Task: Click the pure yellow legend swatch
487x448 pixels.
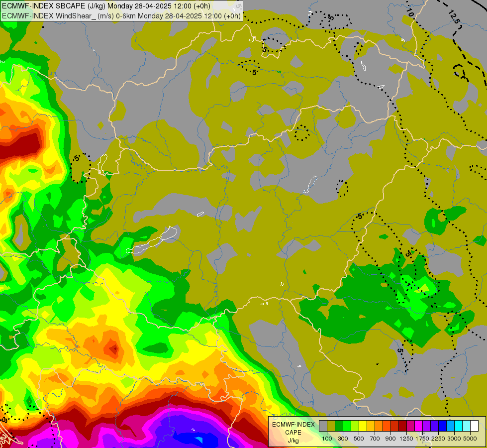Action: [363, 426]
